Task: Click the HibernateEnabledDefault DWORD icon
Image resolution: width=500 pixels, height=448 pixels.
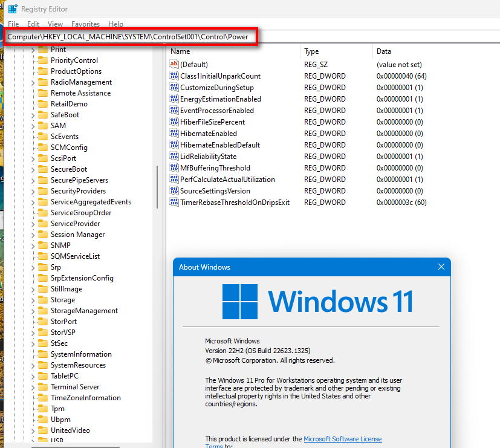Action: pos(174,144)
